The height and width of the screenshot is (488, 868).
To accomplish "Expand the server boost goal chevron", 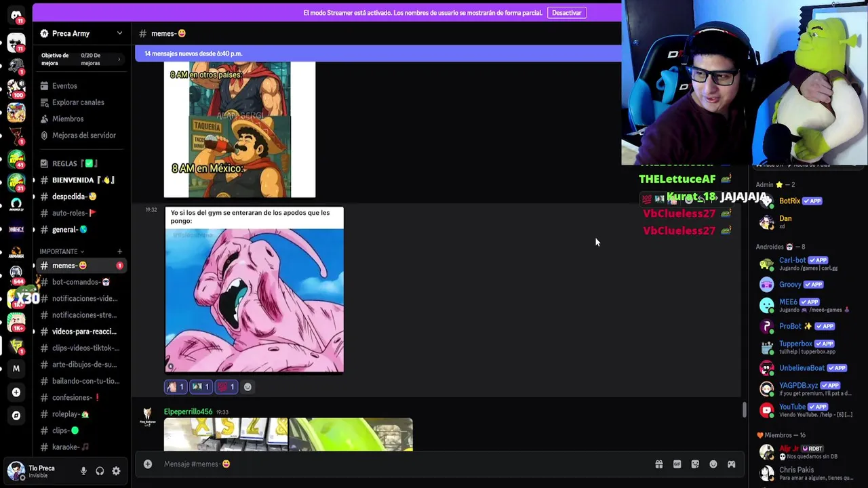I will tap(119, 59).
